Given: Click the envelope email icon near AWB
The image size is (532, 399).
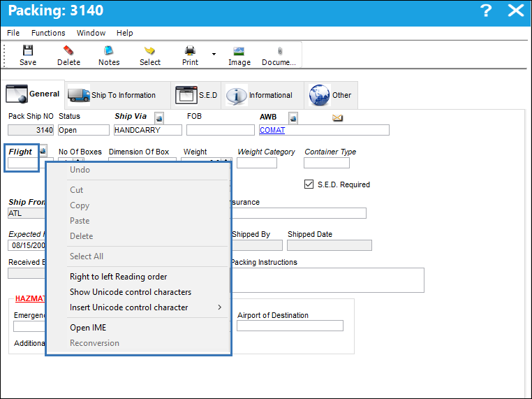Looking at the screenshot, I should (337, 118).
